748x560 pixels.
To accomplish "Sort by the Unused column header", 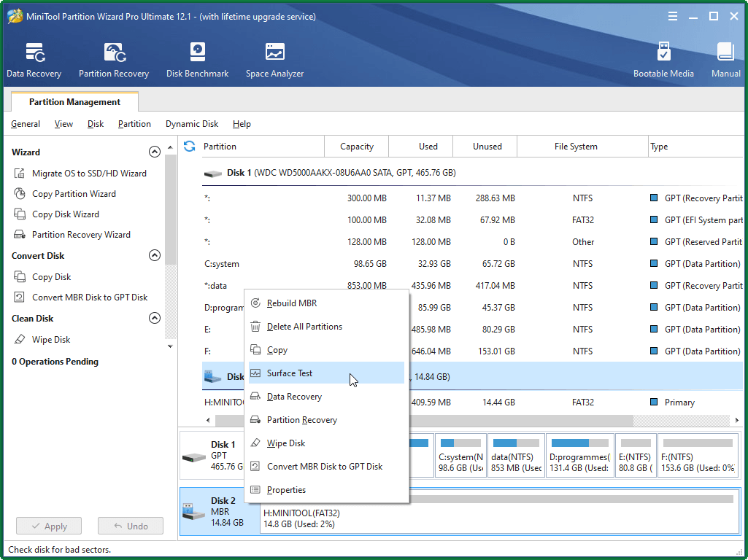I will click(485, 147).
